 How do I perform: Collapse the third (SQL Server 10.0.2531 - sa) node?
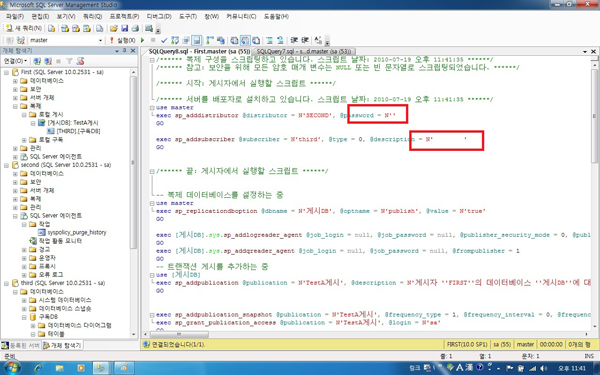point(7,283)
